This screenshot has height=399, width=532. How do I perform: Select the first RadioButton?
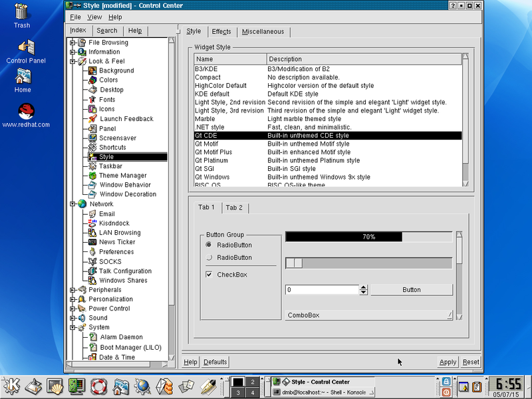point(209,245)
